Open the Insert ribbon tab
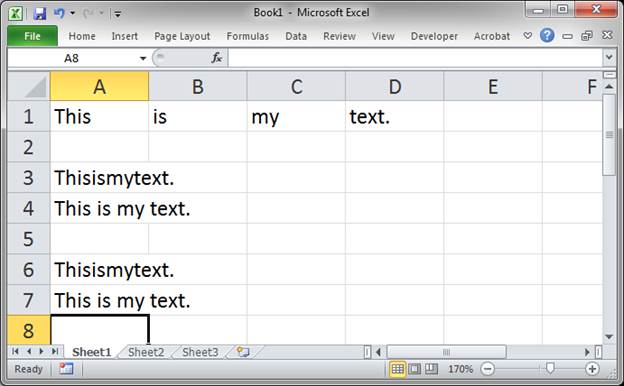The height and width of the screenshot is (386, 624). 125,36
